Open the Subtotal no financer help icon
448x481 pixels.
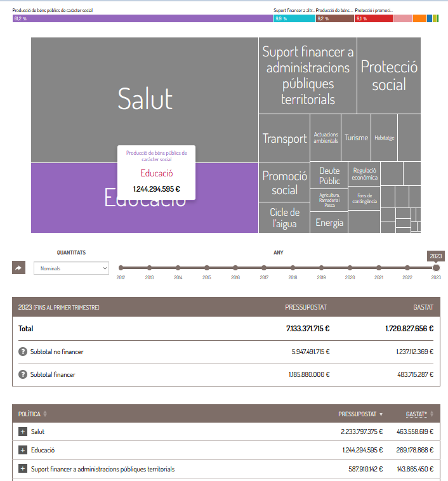pyautogui.click(x=23, y=352)
